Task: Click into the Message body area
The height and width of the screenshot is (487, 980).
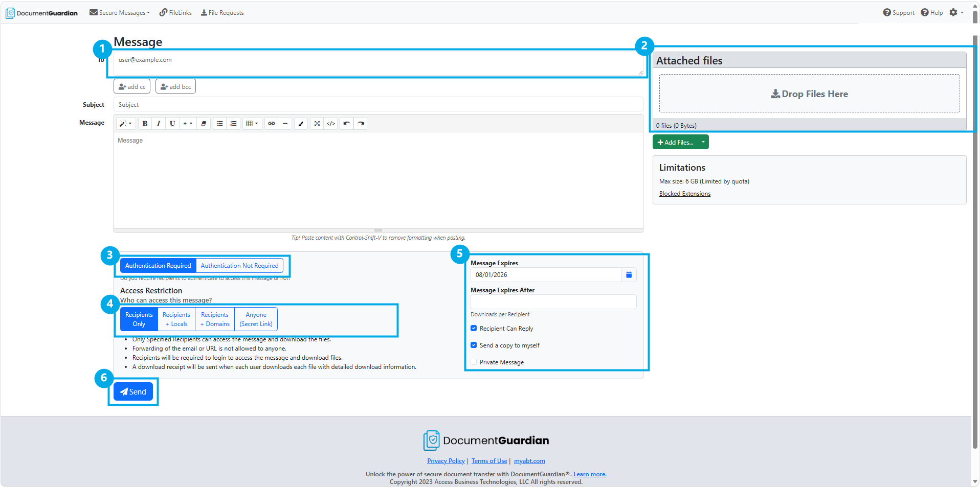Action: pyautogui.click(x=378, y=180)
